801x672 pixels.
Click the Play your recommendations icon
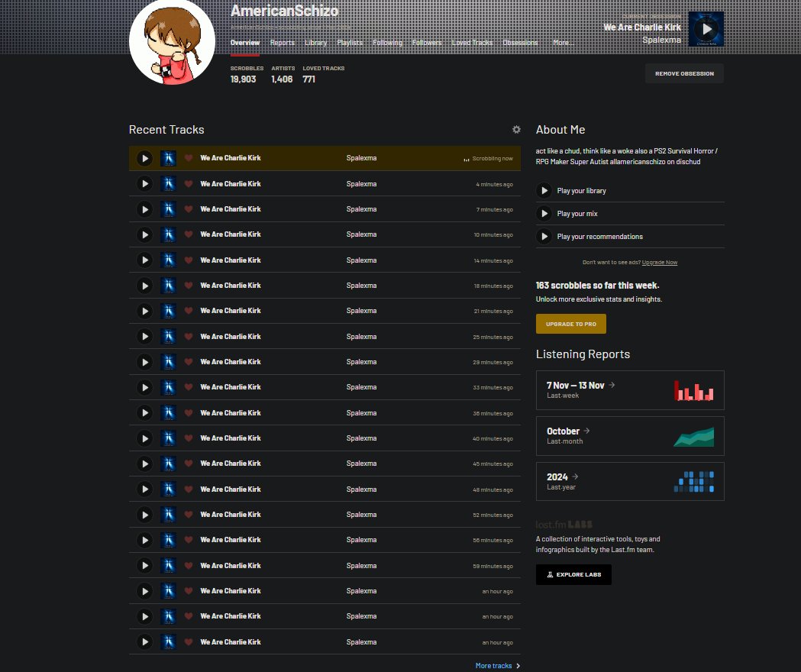point(544,237)
